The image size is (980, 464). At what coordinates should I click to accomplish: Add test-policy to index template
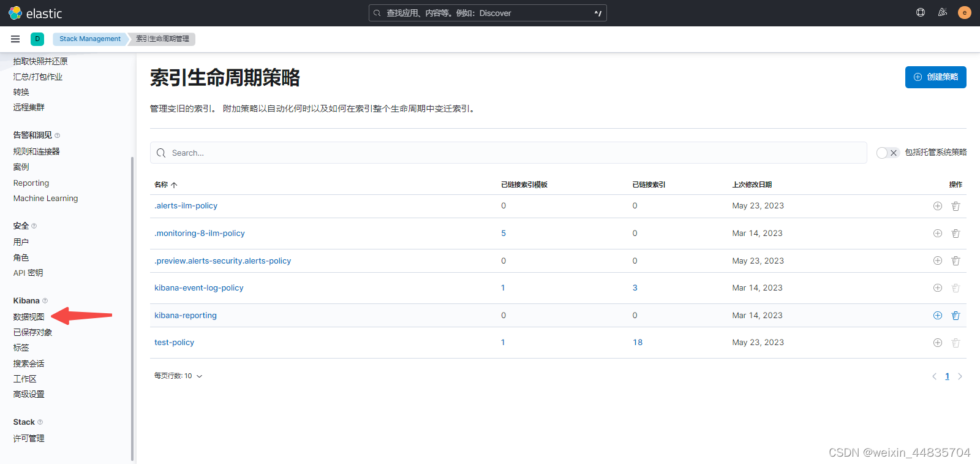click(x=938, y=343)
